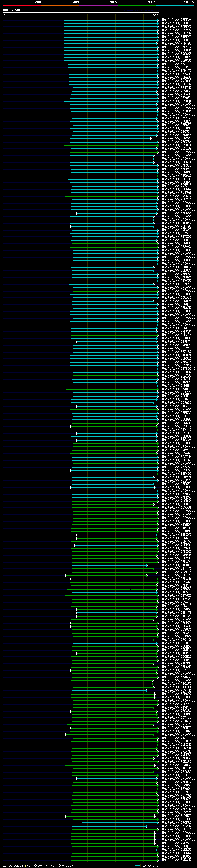Select the UniRef100_B7Z212 label

tap(176, 348)
